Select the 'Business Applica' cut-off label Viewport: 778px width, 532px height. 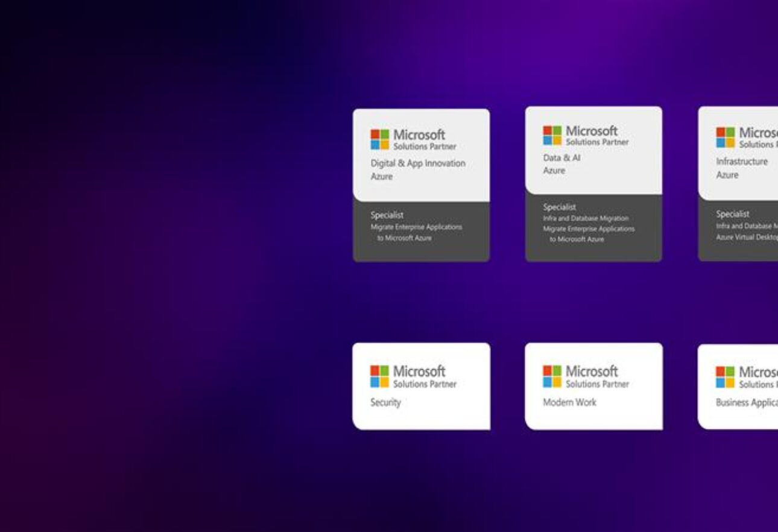coord(747,403)
